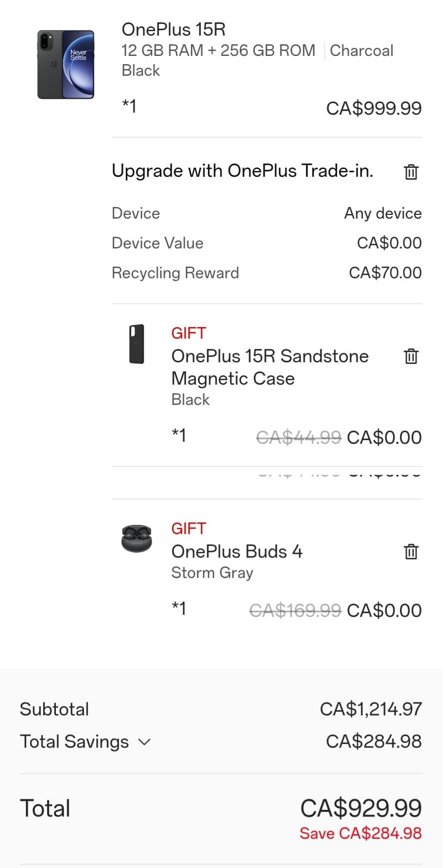This screenshot has width=447, height=868.
Task: Expand the Total Savings chevron
Action: pyautogui.click(x=144, y=742)
